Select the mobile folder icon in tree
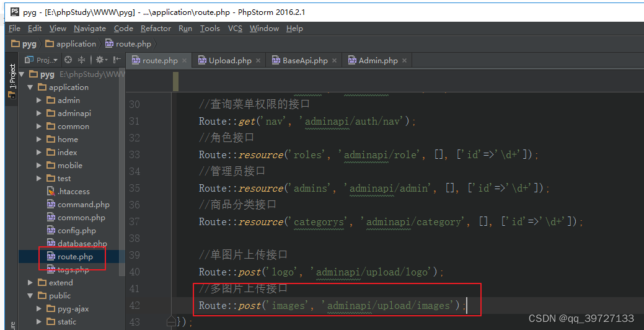This screenshot has width=644, height=330. [51, 165]
